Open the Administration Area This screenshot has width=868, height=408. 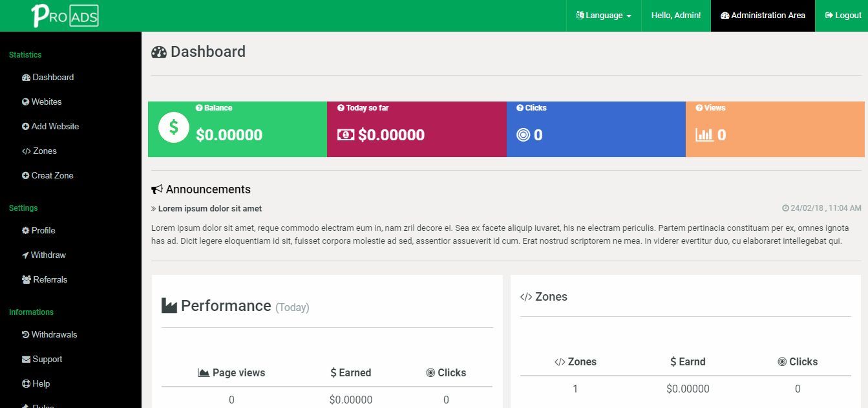coord(763,16)
